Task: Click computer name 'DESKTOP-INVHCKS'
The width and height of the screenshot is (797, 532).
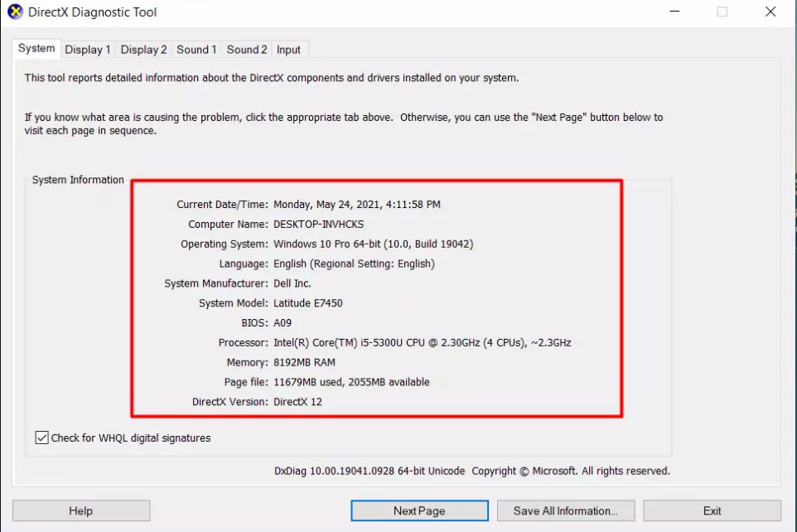Action: (319, 225)
